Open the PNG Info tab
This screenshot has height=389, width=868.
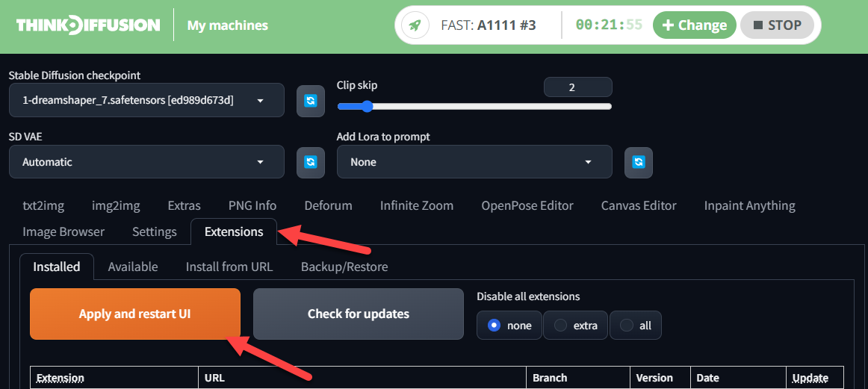252,206
